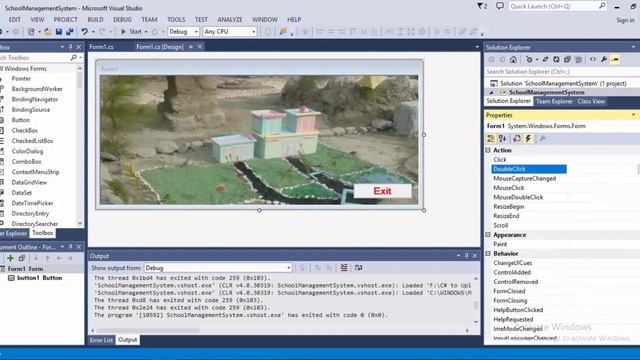The image size is (640, 360).
Task: Click the notifications flag icon
Action: [482, 6]
